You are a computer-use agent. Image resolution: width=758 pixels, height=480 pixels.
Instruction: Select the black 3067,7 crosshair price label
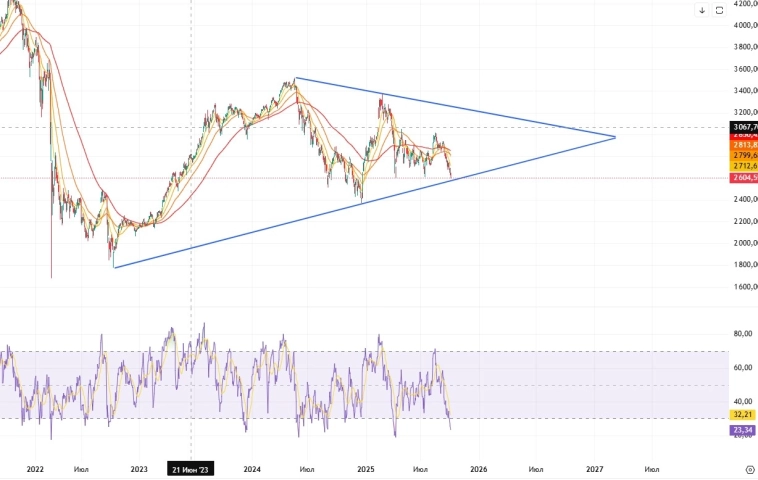[744, 127]
